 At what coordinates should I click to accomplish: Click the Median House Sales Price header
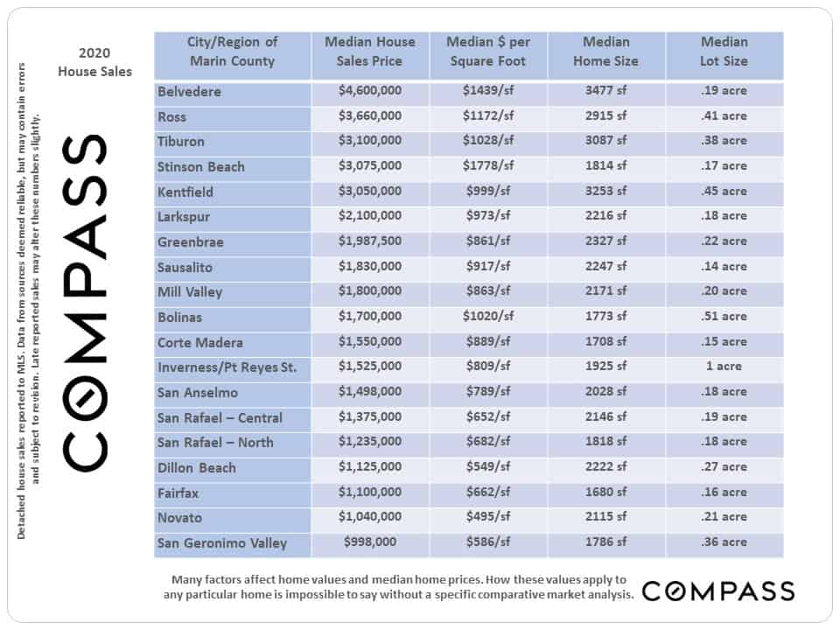pyautogui.click(x=369, y=52)
